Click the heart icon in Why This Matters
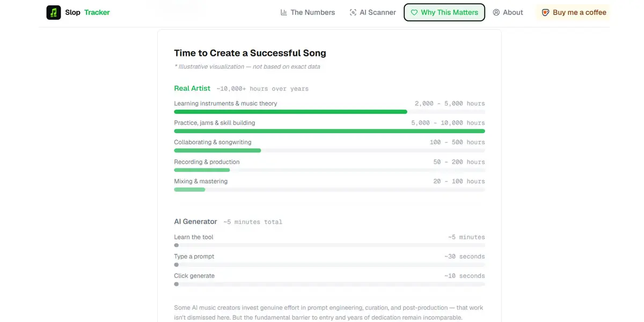Screen dimensions: 644x322 [414, 12]
